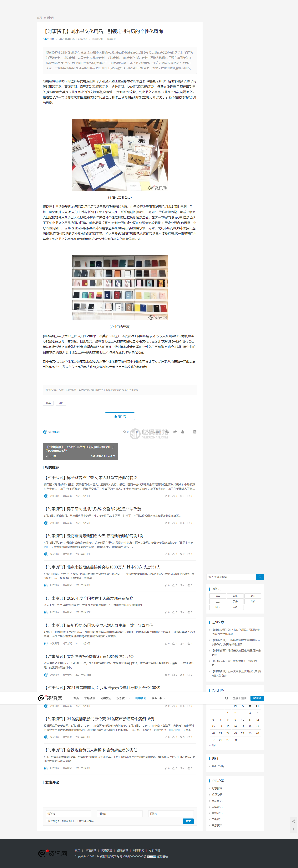
Task: Open 电影资讯 in 资讯分类 list
Action: (x=217, y=807)
